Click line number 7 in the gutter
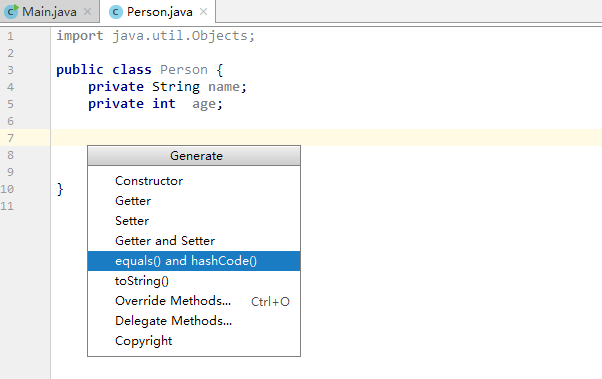 [10, 138]
